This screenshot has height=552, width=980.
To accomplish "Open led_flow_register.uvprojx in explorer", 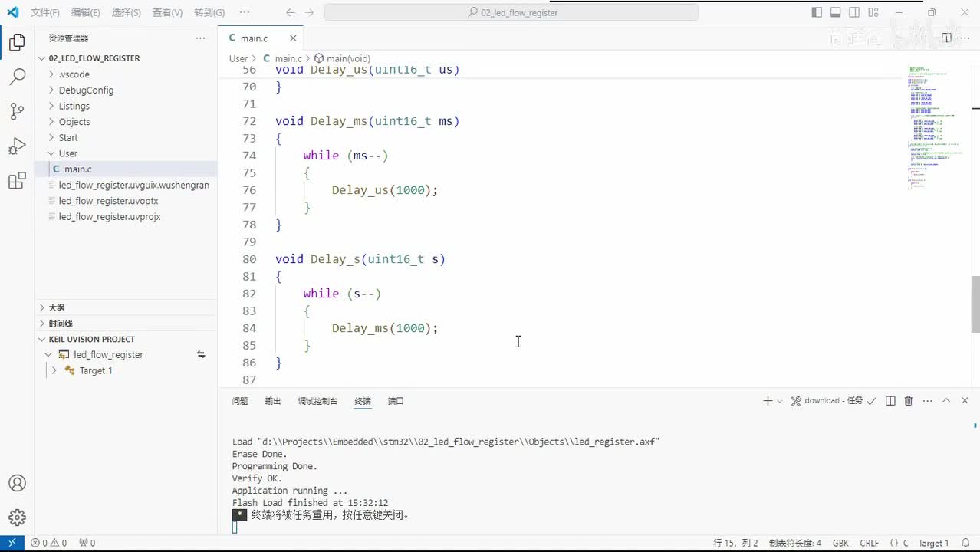I will click(x=110, y=217).
